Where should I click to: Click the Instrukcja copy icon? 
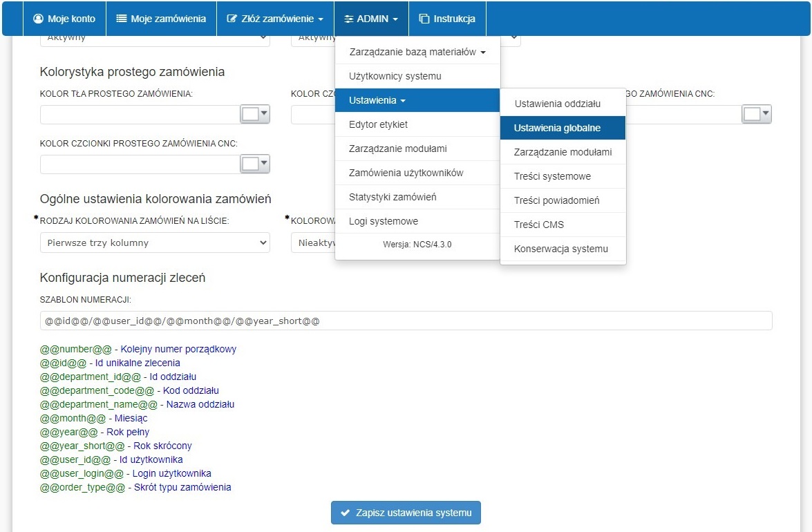(x=424, y=19)
